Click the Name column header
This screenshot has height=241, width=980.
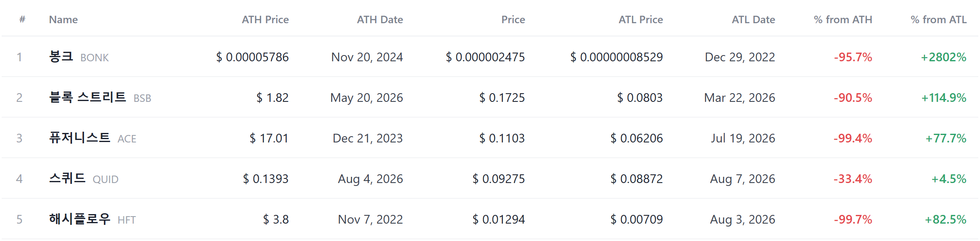[x=63, y=19]
